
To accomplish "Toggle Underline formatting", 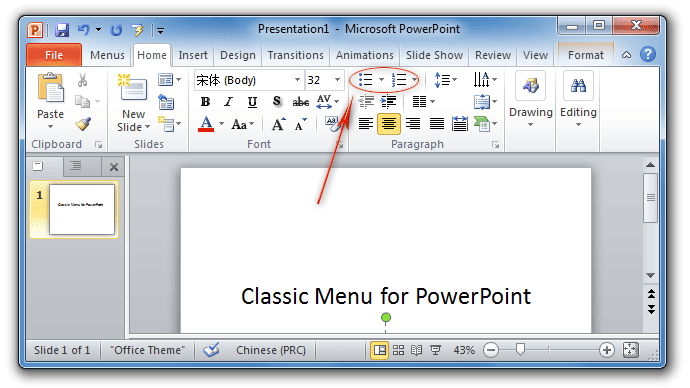I will coord(252,102).
